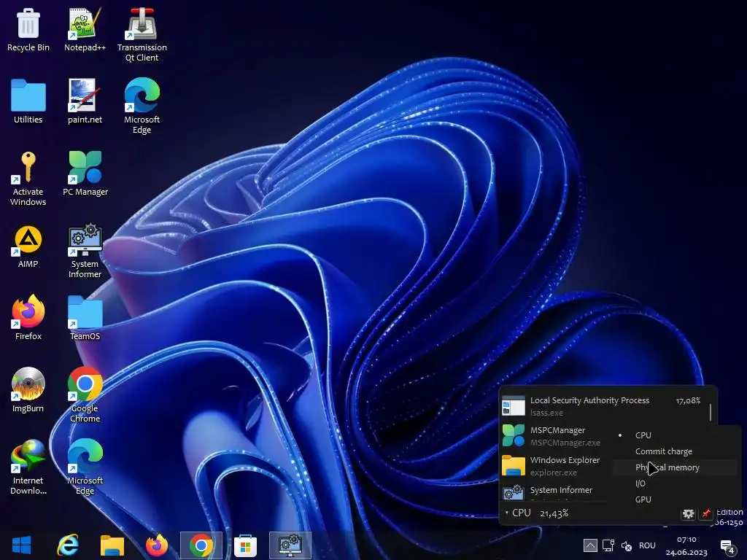Open the Windows Start button
Image resolution: width=747 pixels, height=560 pixels.
[21, 545]
